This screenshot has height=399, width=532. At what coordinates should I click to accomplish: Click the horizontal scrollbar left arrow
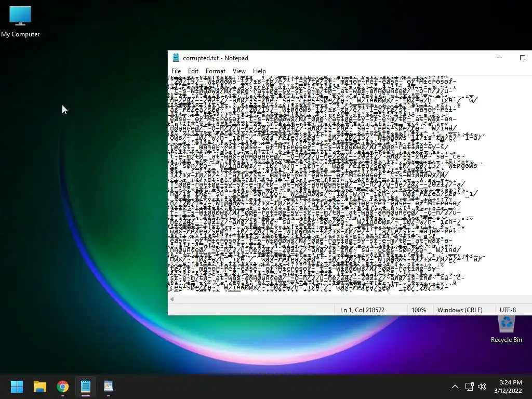(172, 299)
